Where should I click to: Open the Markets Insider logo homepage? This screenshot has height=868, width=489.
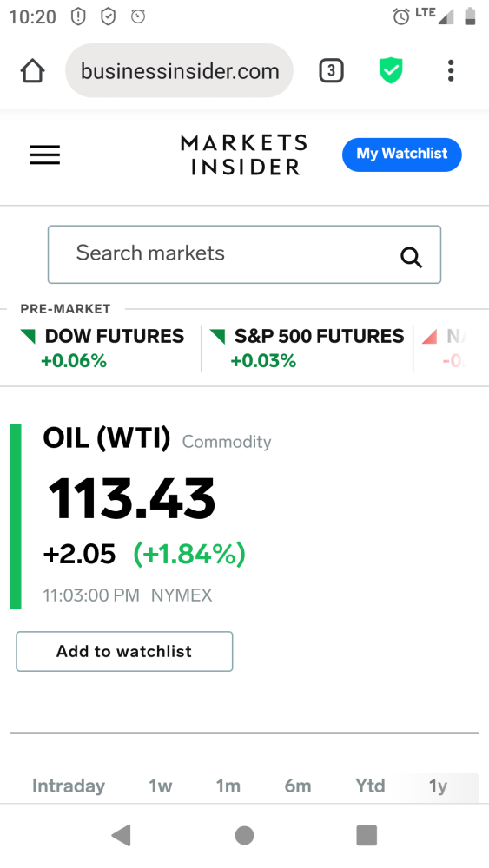point(244,155)
